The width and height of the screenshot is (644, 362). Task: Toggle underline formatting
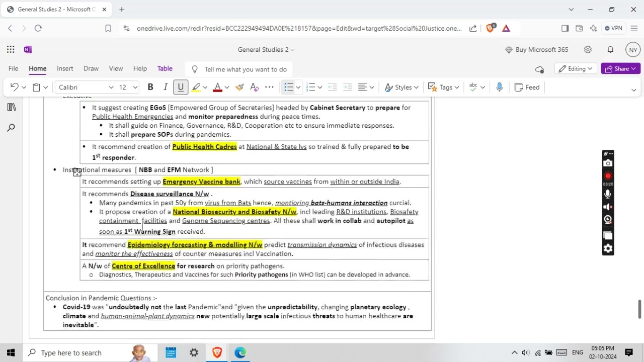pos(181,87)
